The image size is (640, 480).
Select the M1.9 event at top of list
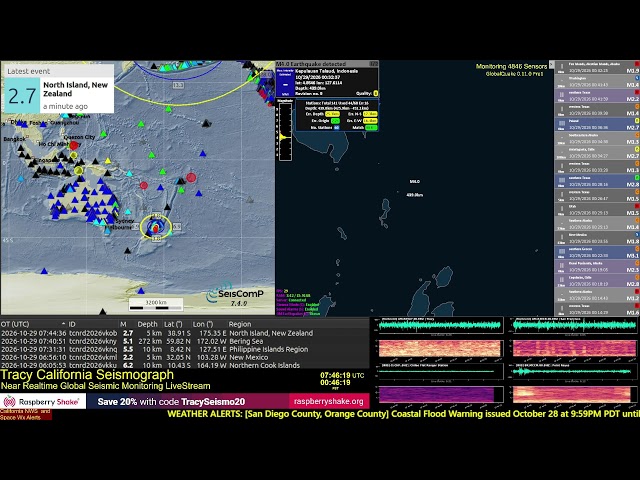[x=597, y=68]
